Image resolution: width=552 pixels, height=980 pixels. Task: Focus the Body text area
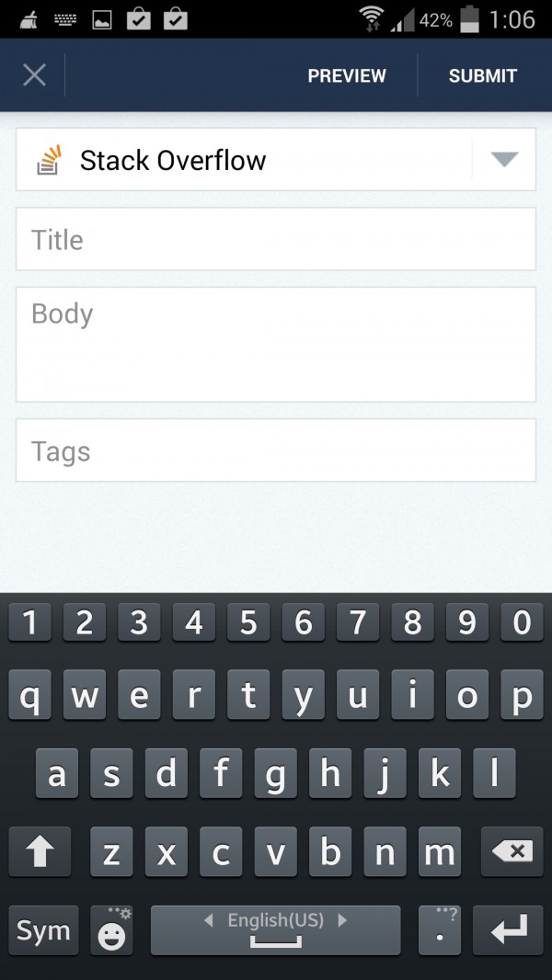point(276,345)
